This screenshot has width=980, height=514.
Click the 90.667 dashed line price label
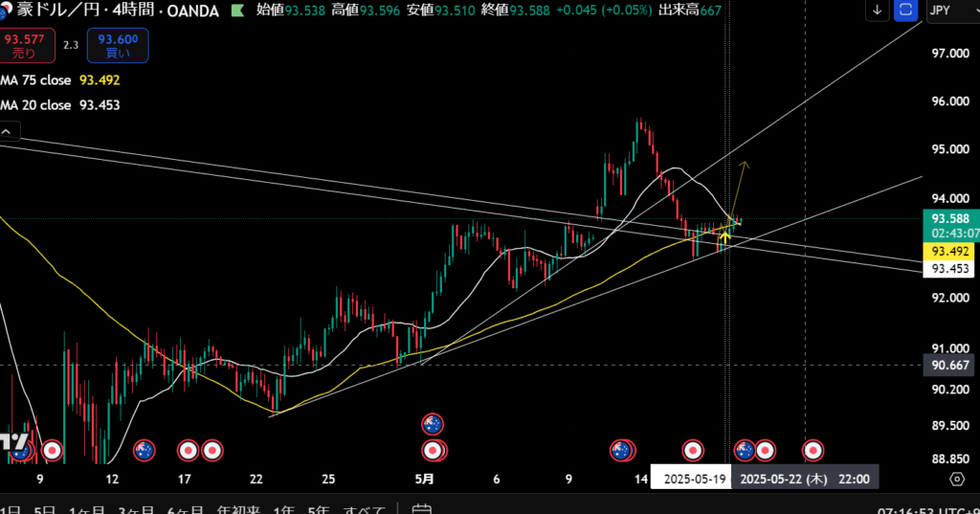950,366
